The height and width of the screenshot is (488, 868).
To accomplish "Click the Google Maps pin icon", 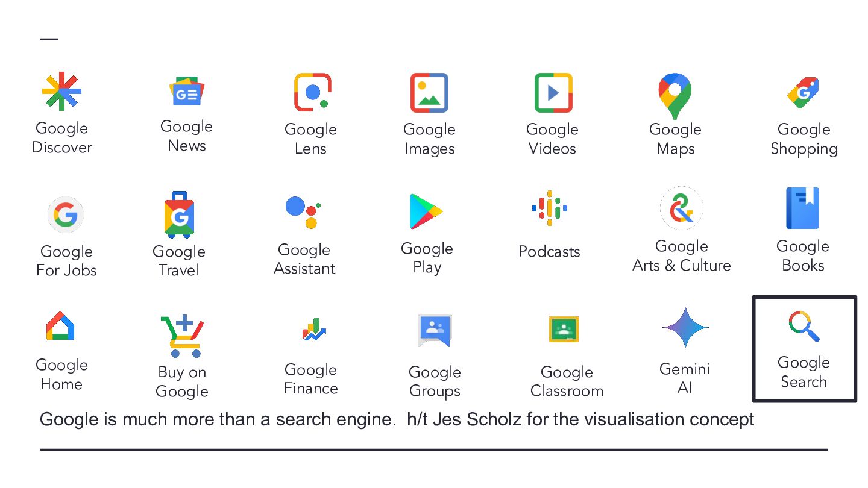I will [675, 96].
